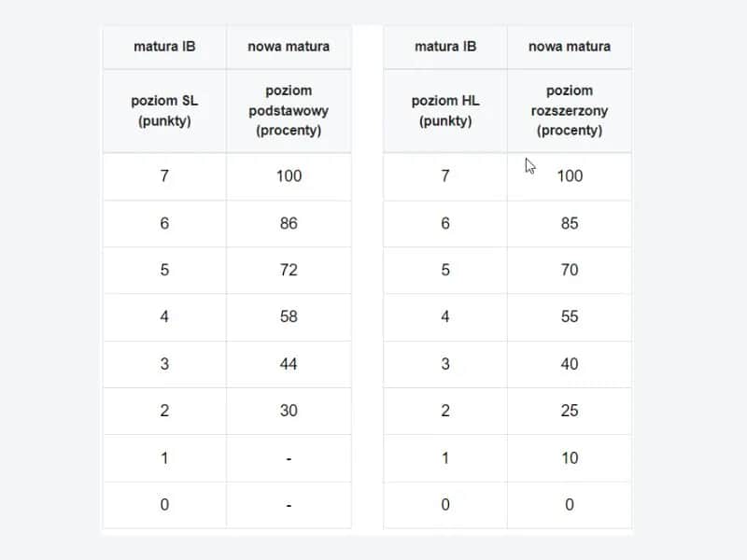Select the cell containing value 10
The height and width of the screenshot is (560, 747).
pyautogui.click(x=570, y=458)
